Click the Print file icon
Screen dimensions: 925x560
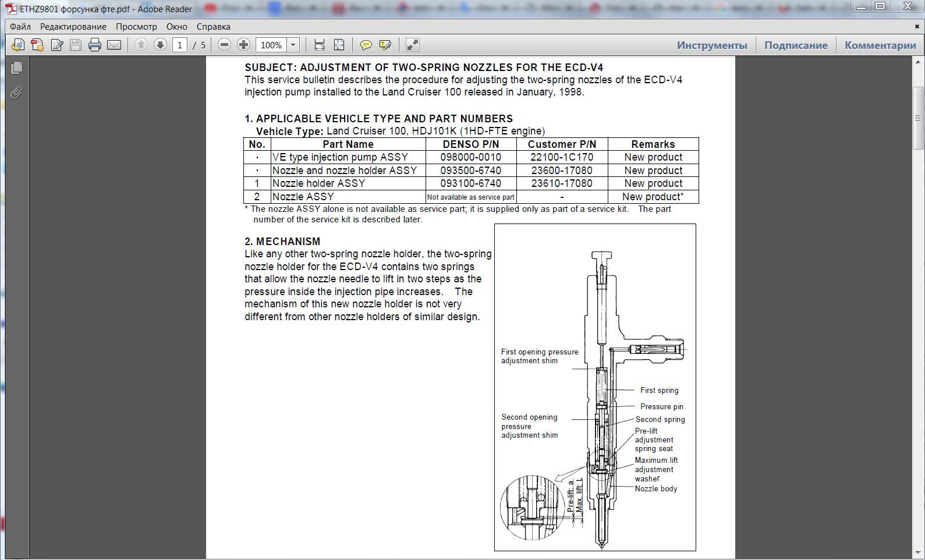[95, 45]
